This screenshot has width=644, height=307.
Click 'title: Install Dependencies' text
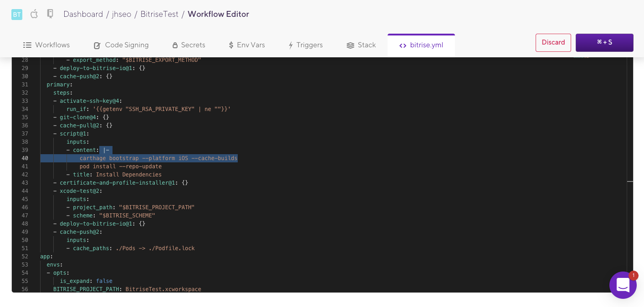click(118, 175)
